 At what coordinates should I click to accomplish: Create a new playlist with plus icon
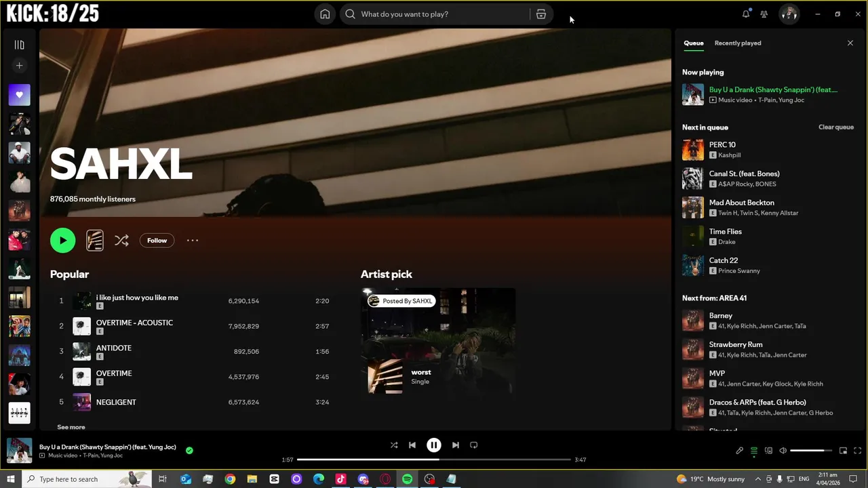pos(19,66)
